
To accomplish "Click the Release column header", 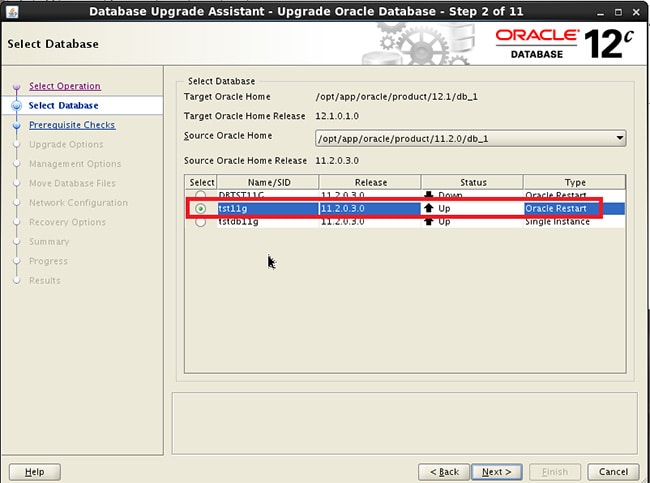I will (370, 182).
